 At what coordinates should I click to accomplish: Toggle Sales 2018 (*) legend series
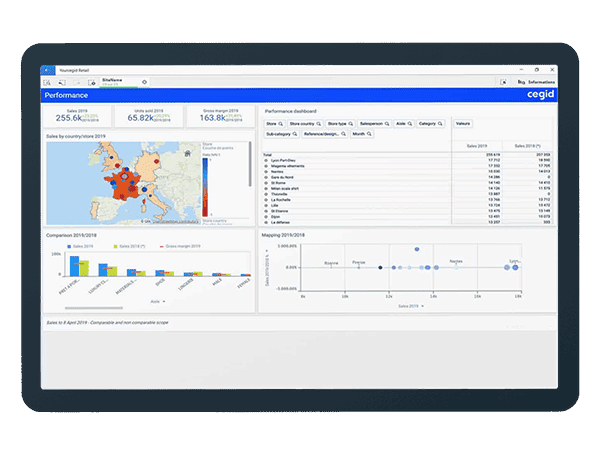tap(129, 244)
